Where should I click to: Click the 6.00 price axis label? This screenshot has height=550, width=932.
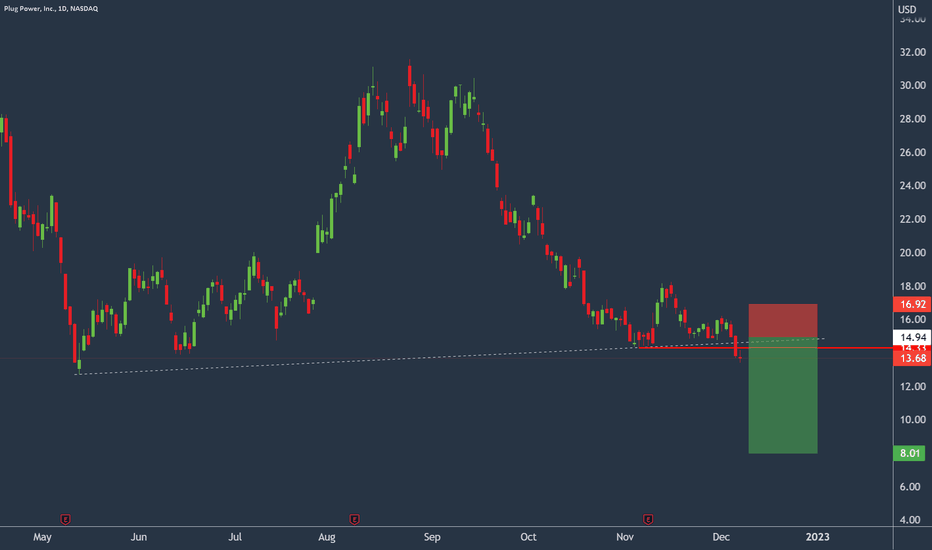tap(910, 487)
